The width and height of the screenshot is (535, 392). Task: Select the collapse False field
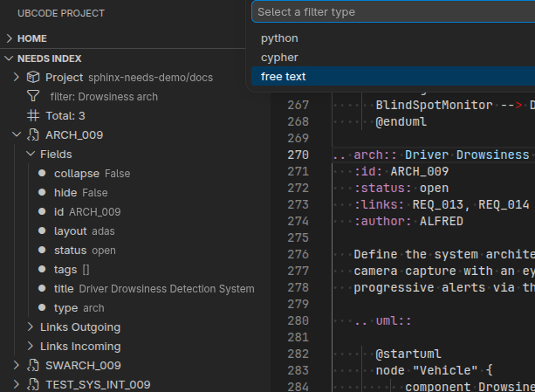[x=93, y=174]
